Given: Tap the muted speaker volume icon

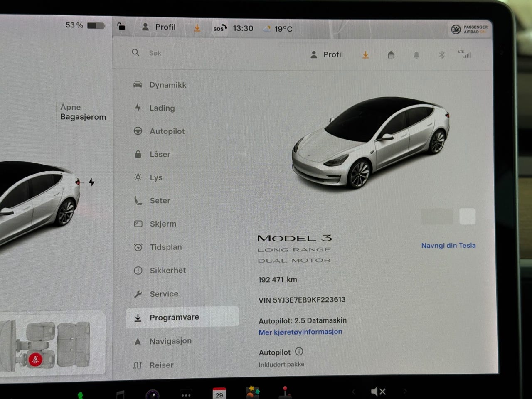Looking at the screenshot, I should pyautogui.click(x=378, y=392).
